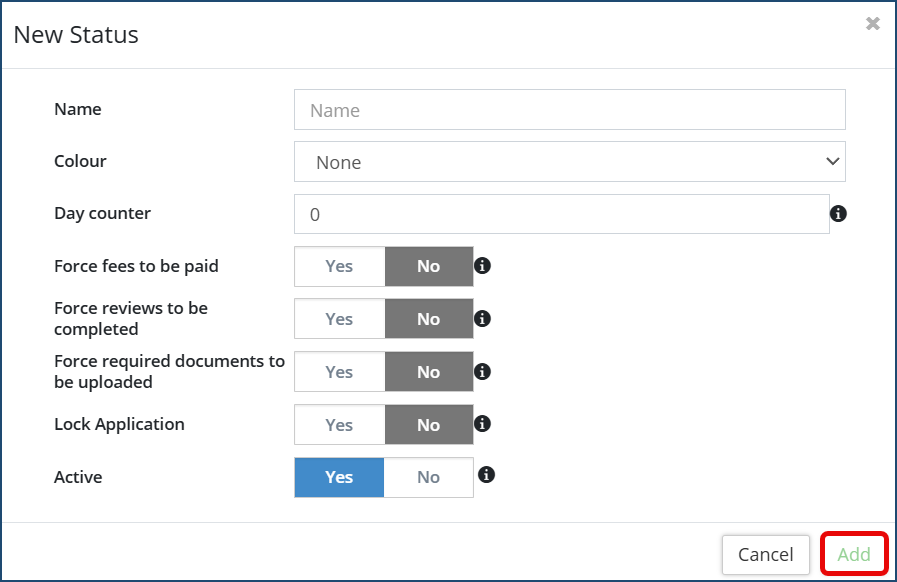This screenshot has width=897, height=582.
Task: Click info icon for Force reviews to be completed
Action: [x=482, y=318]
